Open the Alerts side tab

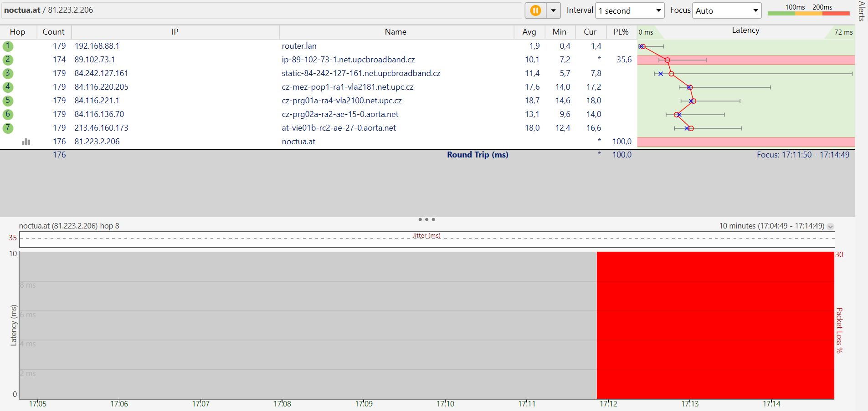click(x=862, y=11)
